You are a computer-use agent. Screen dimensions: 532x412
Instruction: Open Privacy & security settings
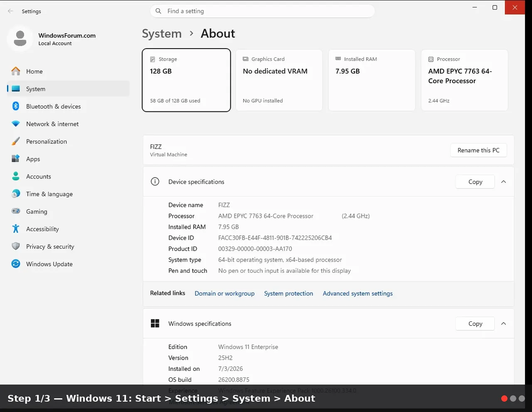[x=68, y=246]
